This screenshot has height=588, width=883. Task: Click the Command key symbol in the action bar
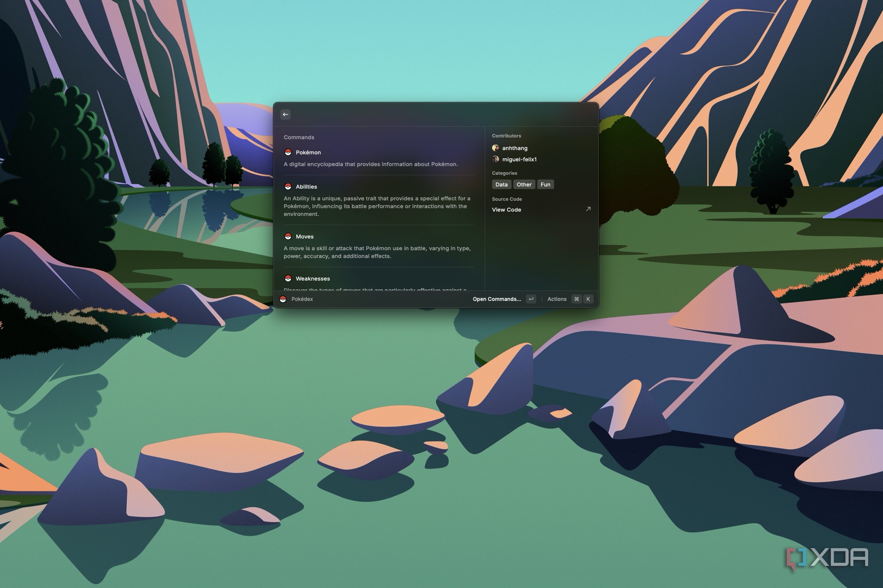click(x=577, y=299)
